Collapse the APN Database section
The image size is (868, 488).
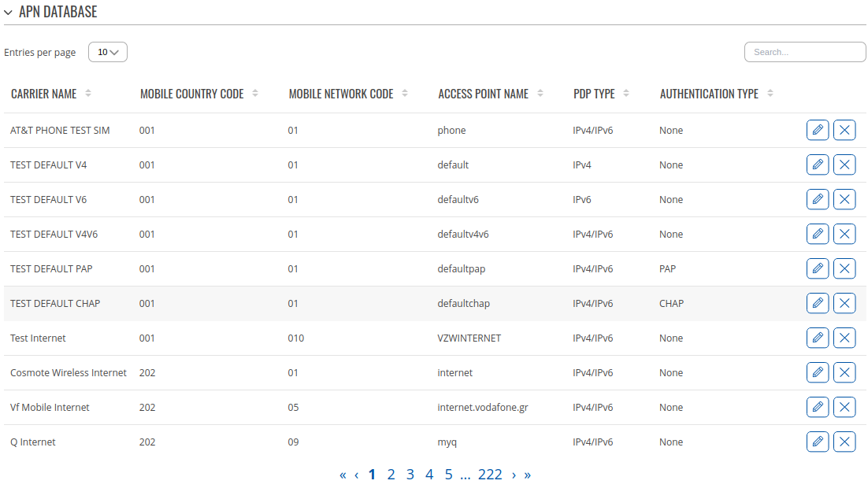(9, 11)
